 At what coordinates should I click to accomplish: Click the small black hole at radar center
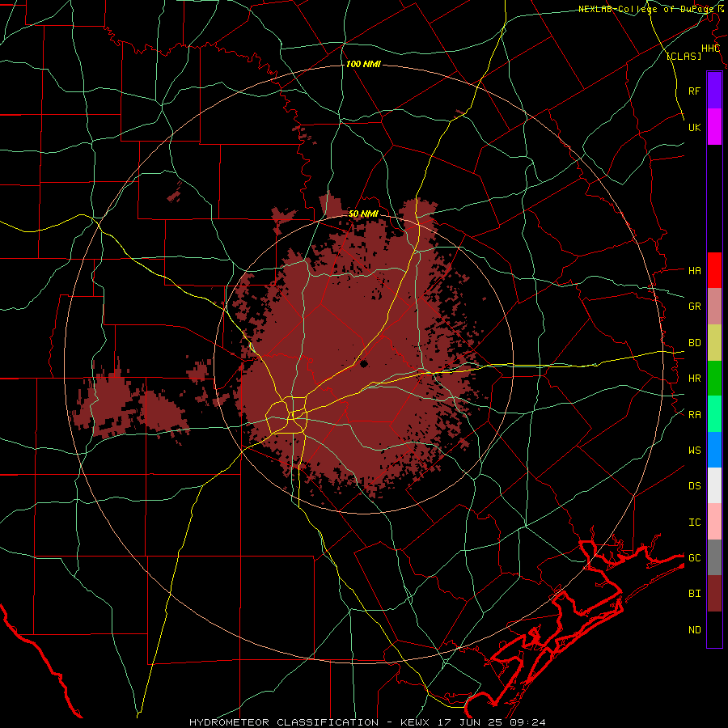point(363,363)
